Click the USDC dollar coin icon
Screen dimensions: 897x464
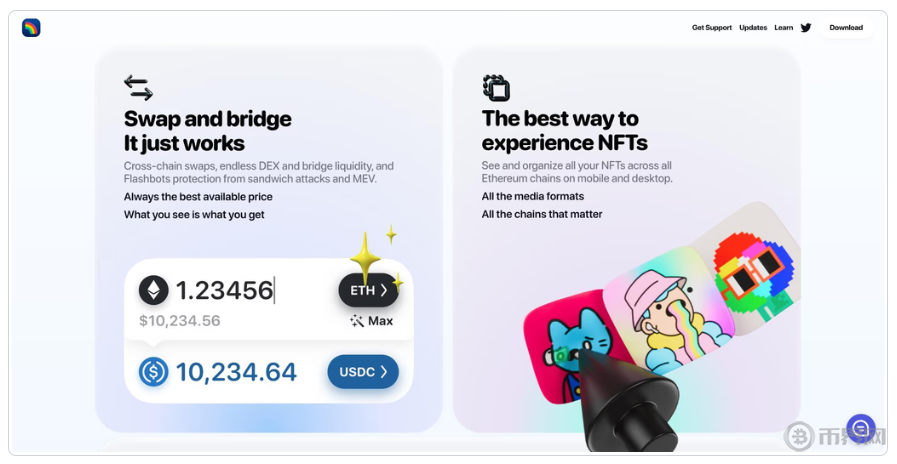click(154, 372)
